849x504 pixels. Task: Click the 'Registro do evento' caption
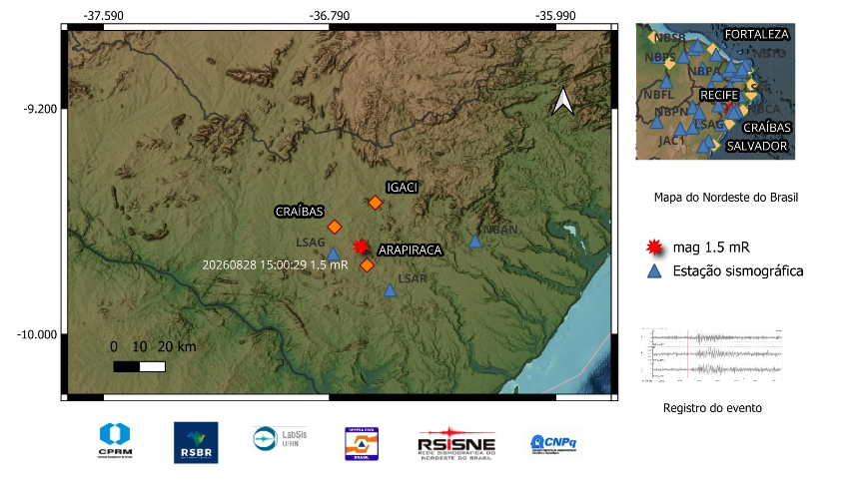[712, 408]
